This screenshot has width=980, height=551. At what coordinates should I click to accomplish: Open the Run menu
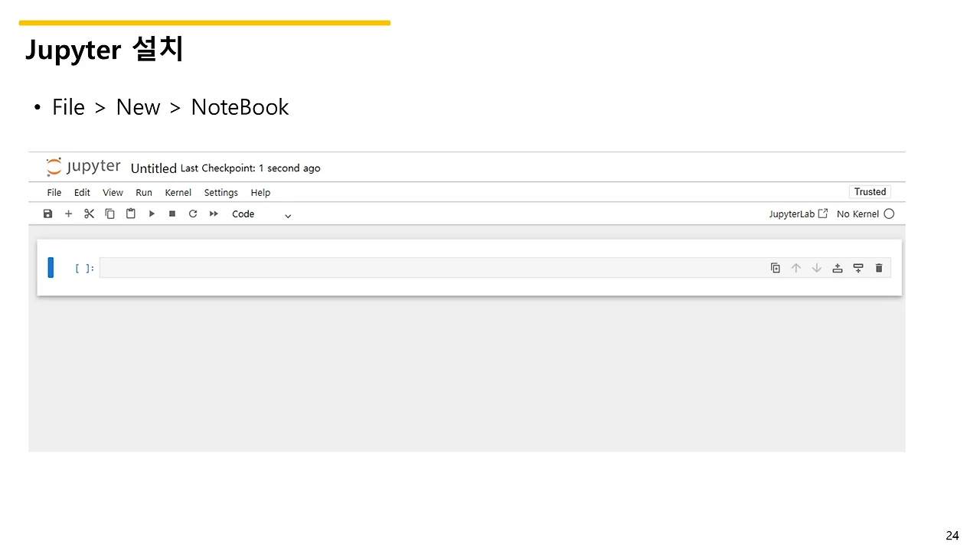pos(144,193)
